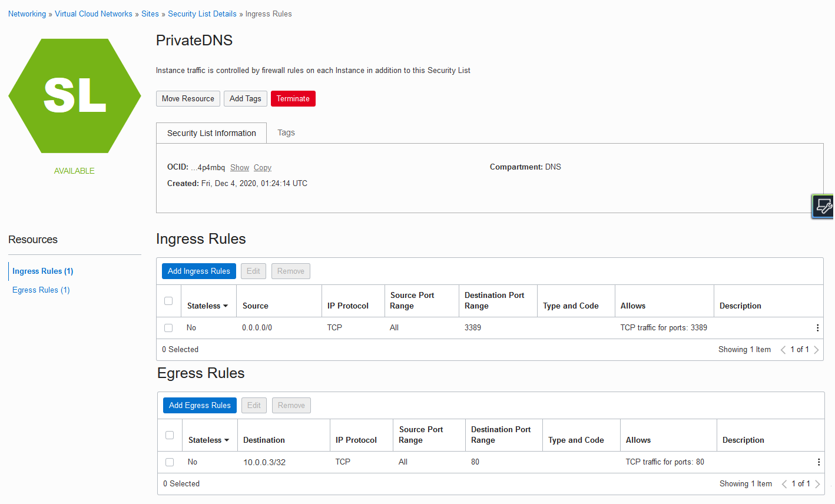Switch to the Tags tab
835x504 pixels.
(x=286, y=133)
